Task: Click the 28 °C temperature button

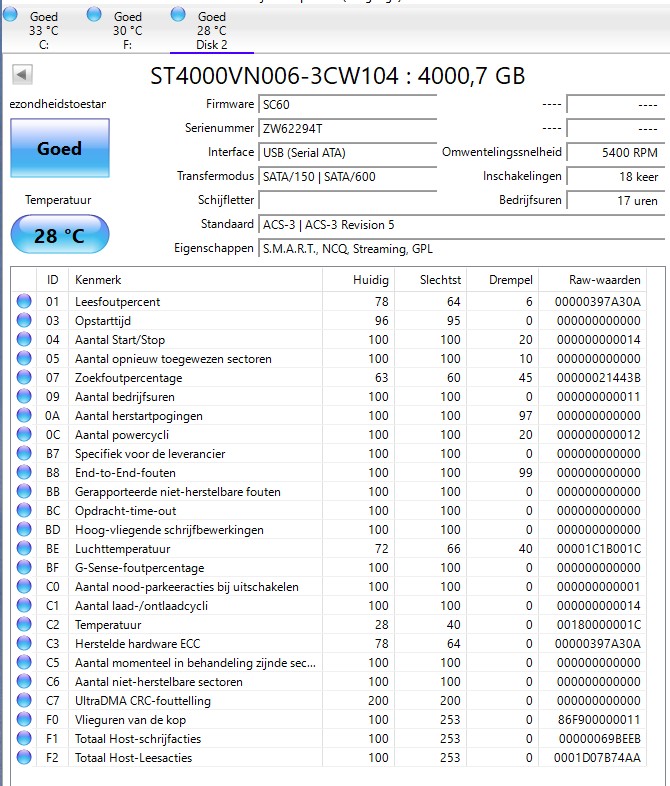Action: pyautogui.click(x=60, y=235)
